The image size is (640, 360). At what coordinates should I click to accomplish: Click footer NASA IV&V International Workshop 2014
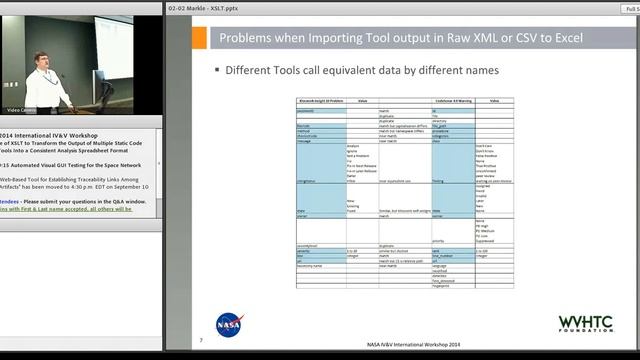point(413,344)
